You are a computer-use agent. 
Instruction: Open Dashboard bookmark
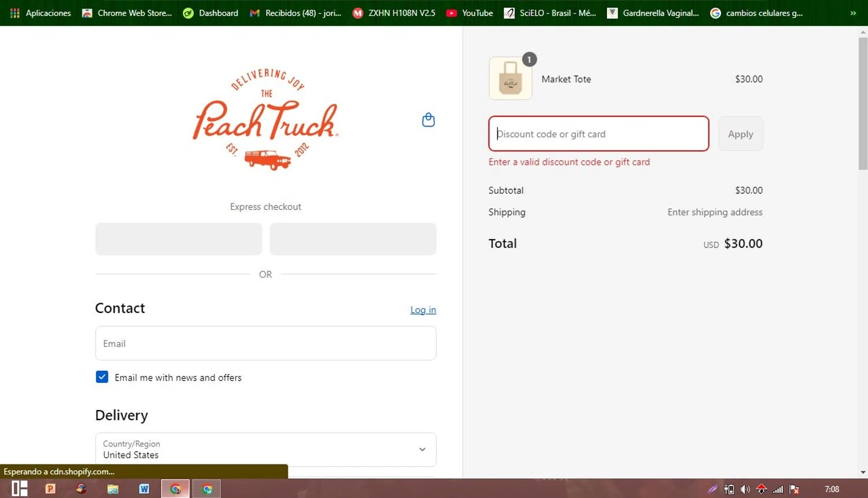[211, 13]
